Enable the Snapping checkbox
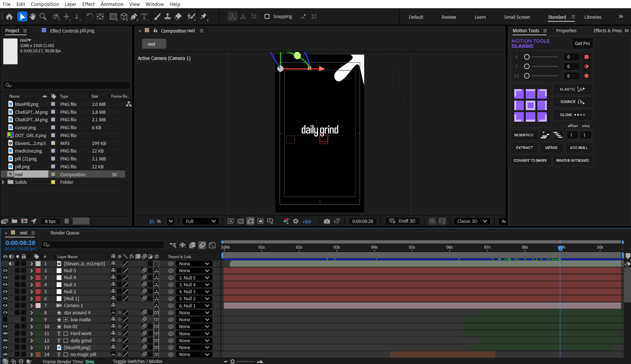The width and height of the screenshot is (631, 364). 267,16
